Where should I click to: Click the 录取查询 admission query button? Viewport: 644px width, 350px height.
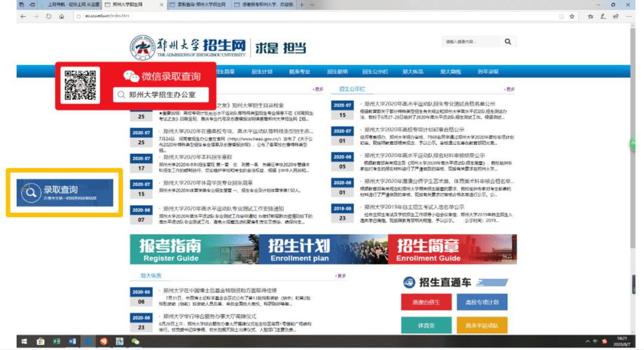(65, 192)
